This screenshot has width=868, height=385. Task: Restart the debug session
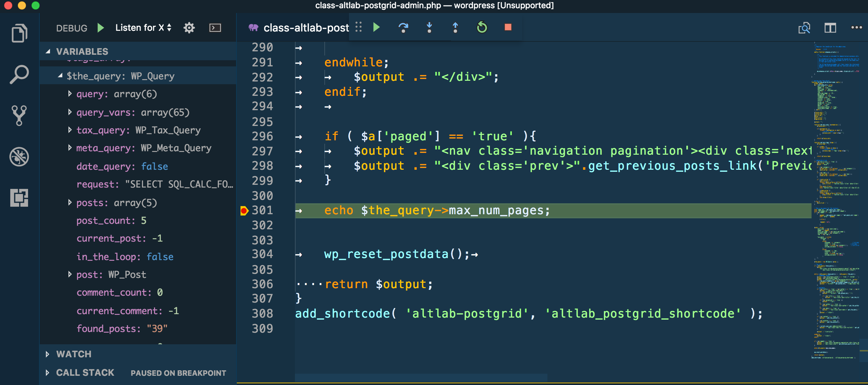[481, 28]
